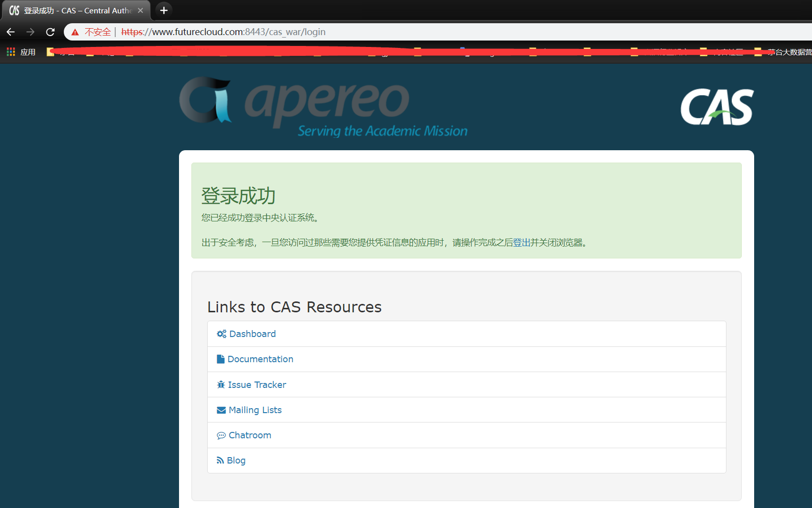Click the 登录成功 heading
This screenshot has width=812, height=508.
tap(238, 196)
